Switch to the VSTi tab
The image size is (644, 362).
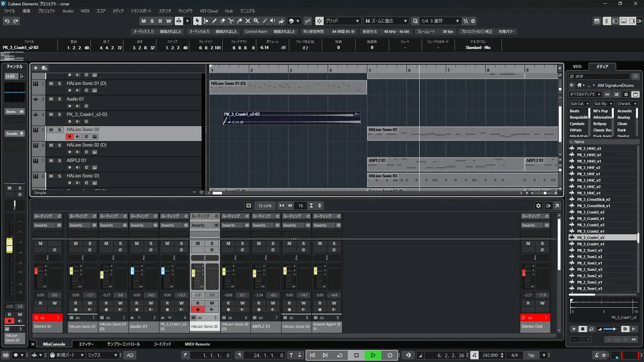(x=577, y=66)
